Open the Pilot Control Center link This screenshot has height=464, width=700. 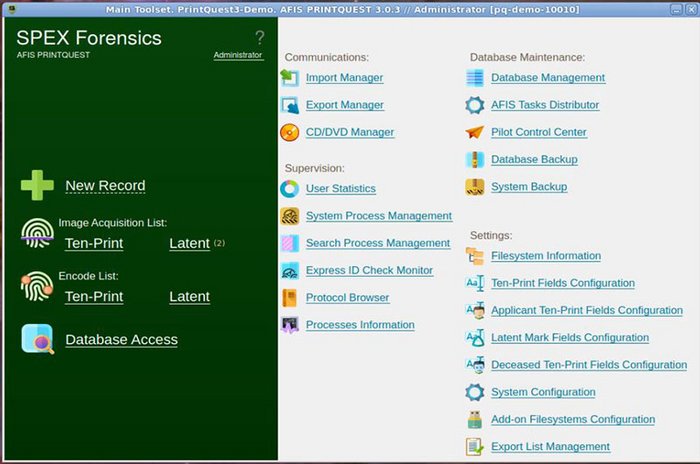tap(539, 132)
